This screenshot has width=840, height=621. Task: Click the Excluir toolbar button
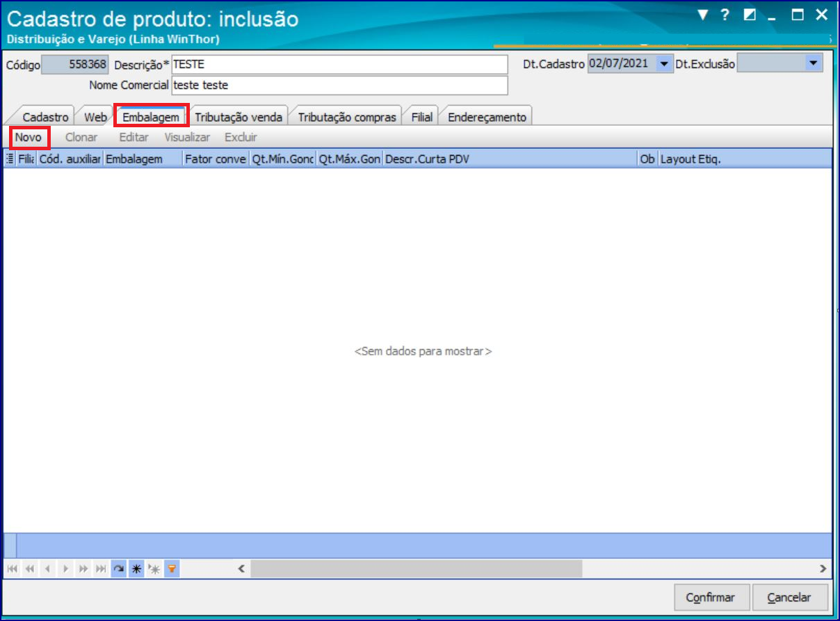tap(241, 138)
